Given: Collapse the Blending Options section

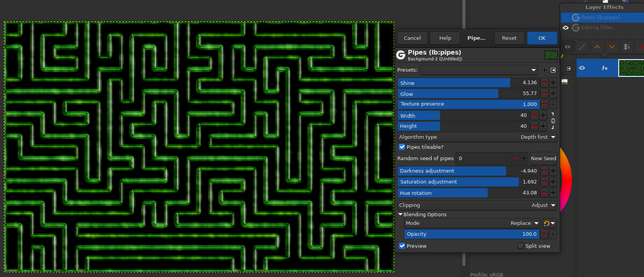Looking at the screenshot, I should click(x=400, y=215).
